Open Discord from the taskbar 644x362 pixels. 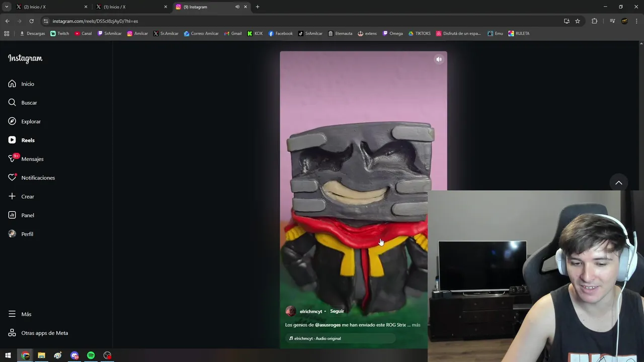74,355
